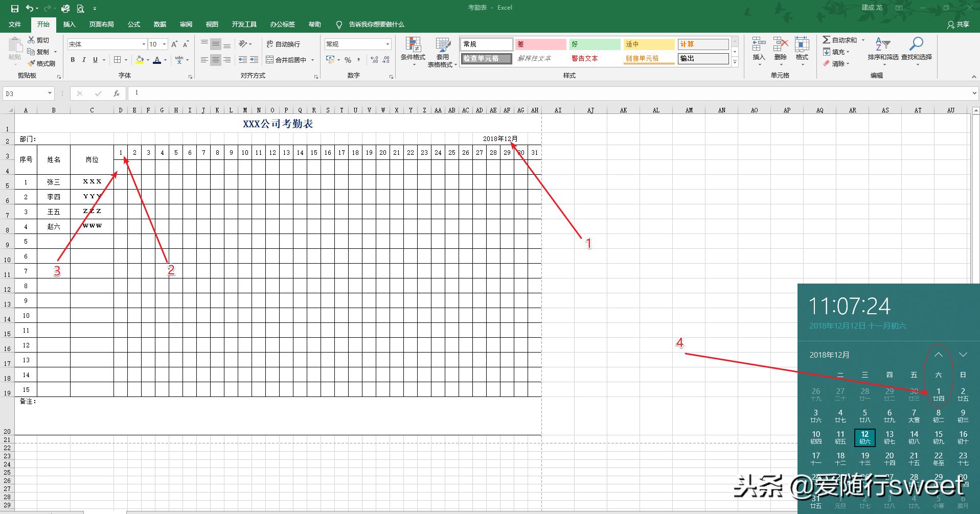Viewport: 980px width, 514px height.
Task: Apply the borders tool to the selection
Action: pyautogui.click(x=118, y=60)
